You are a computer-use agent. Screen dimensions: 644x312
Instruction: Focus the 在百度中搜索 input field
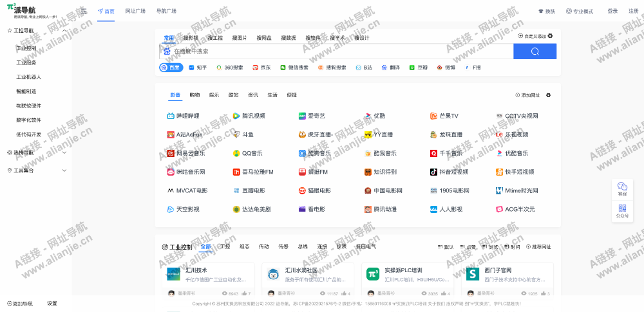[x=336, y=51]
